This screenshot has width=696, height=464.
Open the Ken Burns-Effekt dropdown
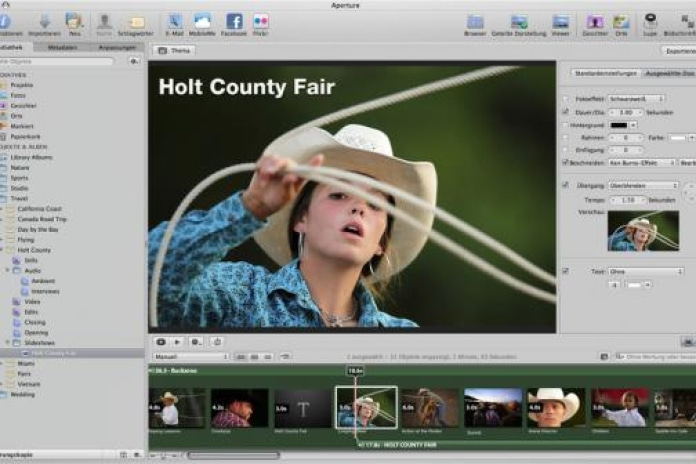[642, 163]
